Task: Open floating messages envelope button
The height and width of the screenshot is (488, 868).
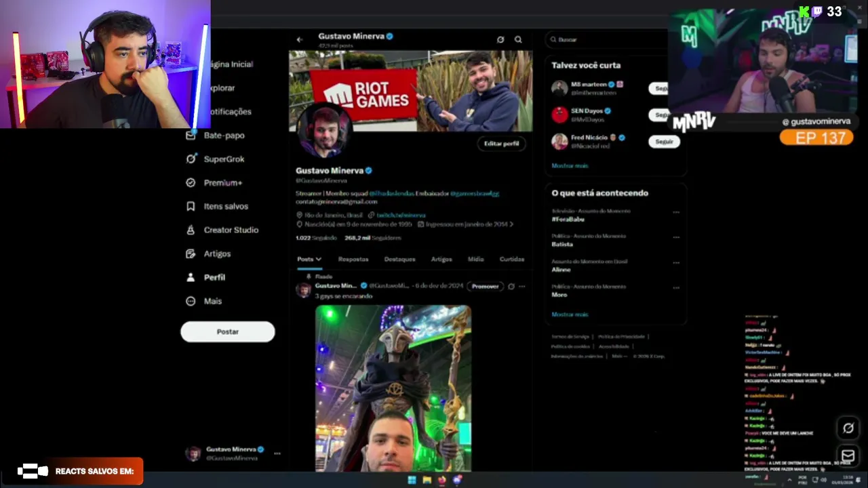Action: coord(848,455)
